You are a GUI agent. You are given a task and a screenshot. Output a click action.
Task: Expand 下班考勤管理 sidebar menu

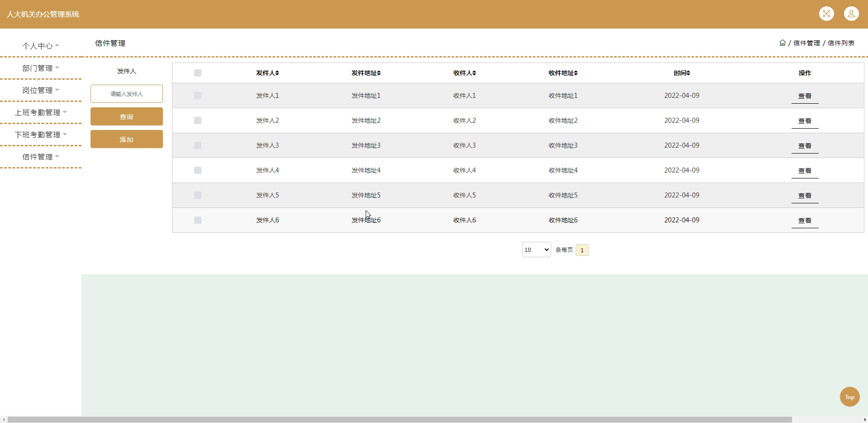[x=41, y=135]
